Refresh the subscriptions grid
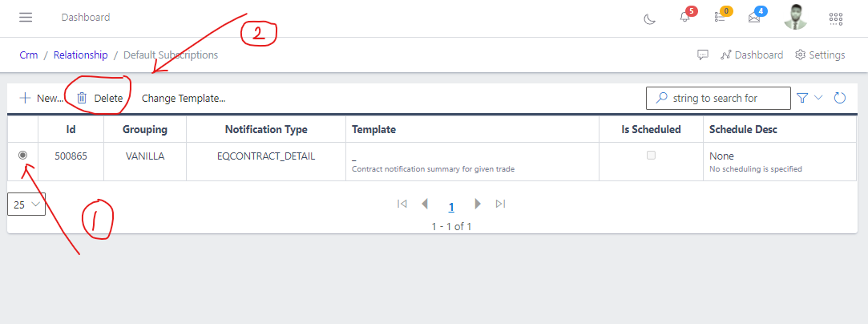This screenshot has width=868, height=324. [840, 98]
